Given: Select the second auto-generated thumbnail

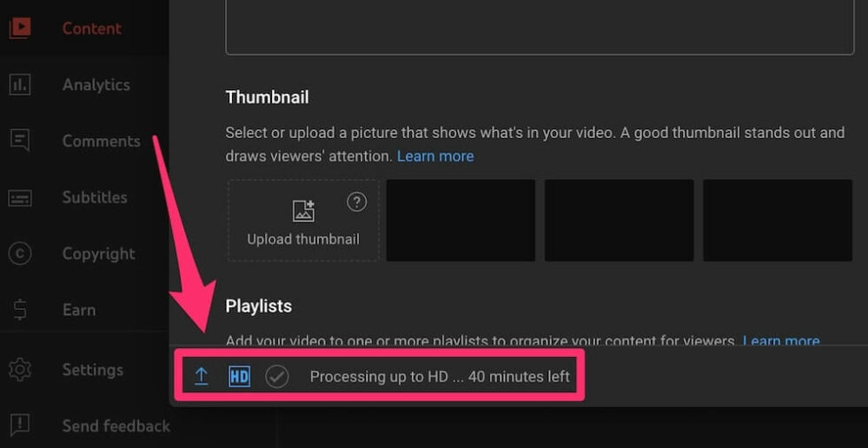Looking at the screenshot, I should 619,220.
